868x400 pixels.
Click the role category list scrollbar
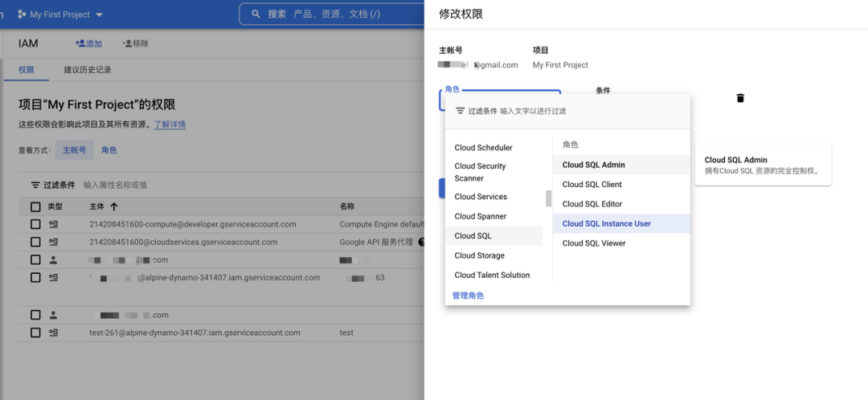pyautogui.click(x=549, y=198)
